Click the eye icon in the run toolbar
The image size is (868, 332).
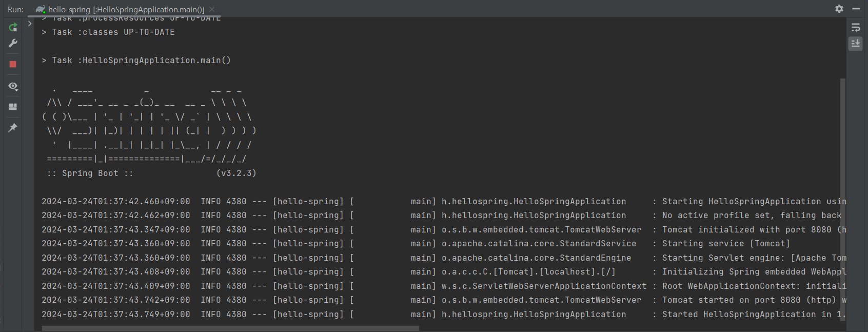click(13, 86)
